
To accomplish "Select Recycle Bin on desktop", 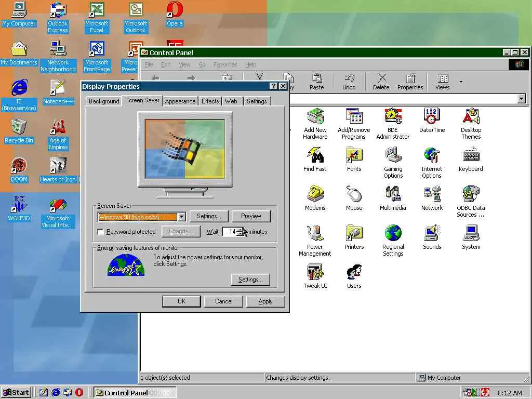I will pyautogui.click(x=19, y=130).
